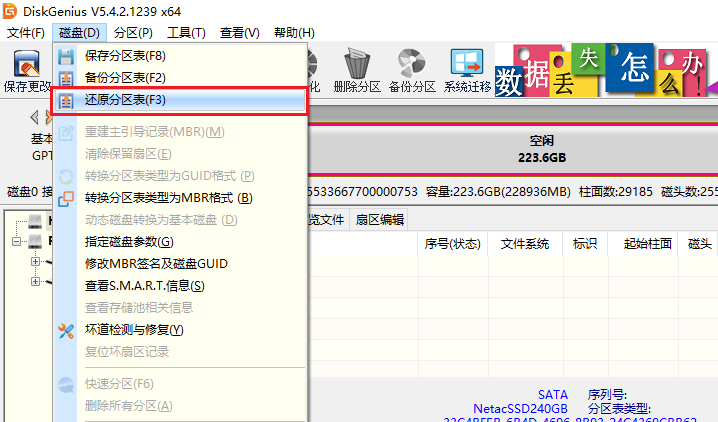Open the 分区(P) menu
The width and height of the screenshot is (718, 422).
click(x=133, y=33)
